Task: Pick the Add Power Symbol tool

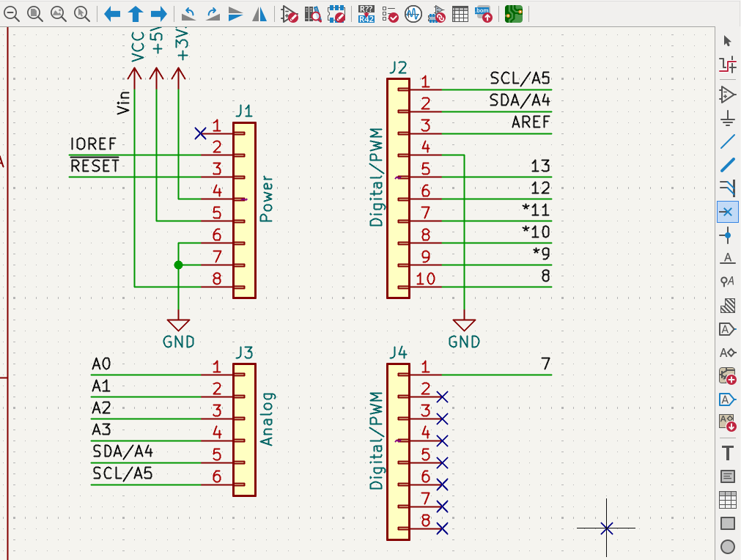Action: click(727, 118)
